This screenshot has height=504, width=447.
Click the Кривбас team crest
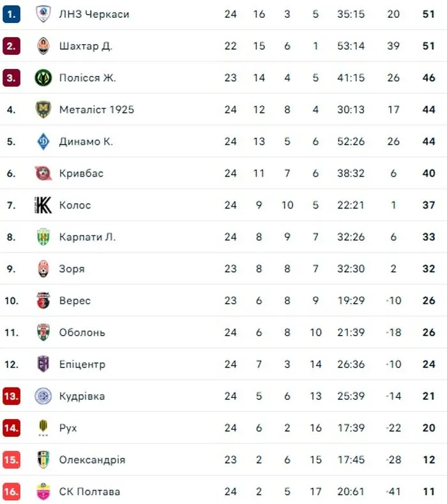[43, 173]
